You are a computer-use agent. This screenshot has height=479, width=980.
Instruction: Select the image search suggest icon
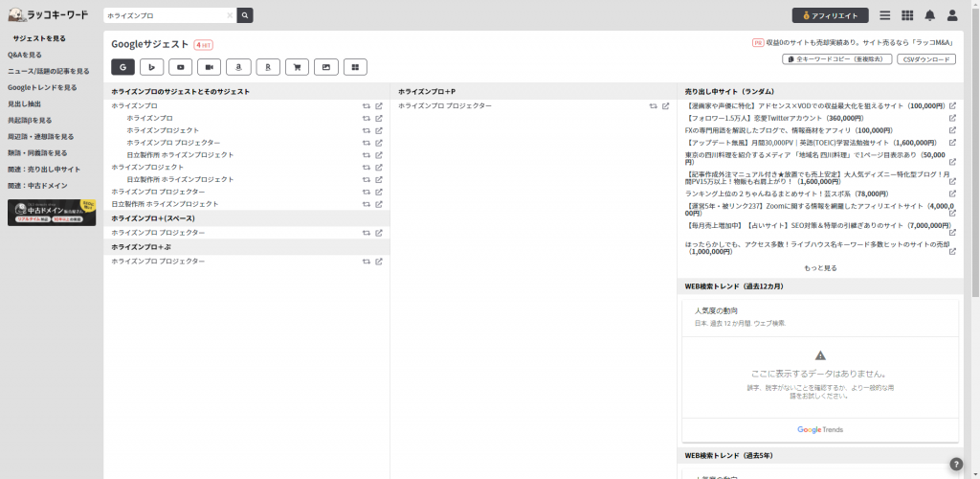(326, 67)
